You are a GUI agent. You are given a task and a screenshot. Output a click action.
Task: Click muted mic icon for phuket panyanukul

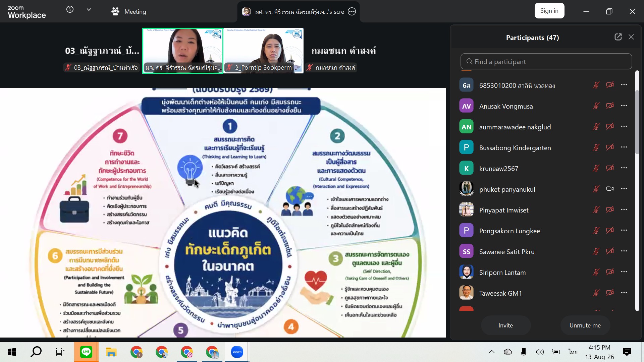click(596, 189)
